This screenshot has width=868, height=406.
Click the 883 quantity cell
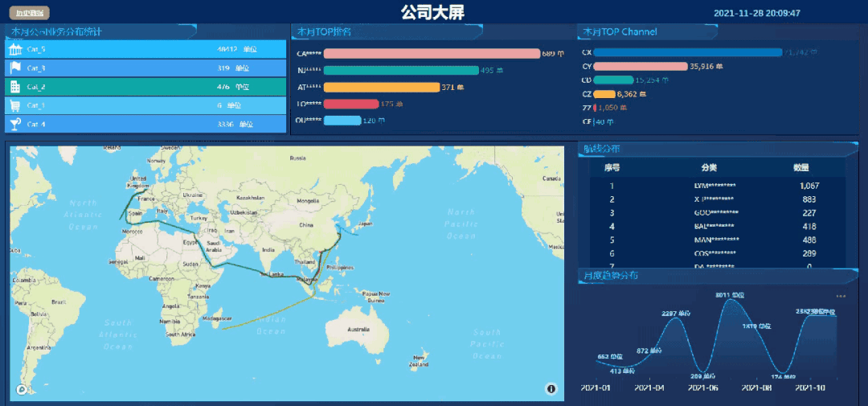[809, 199]
